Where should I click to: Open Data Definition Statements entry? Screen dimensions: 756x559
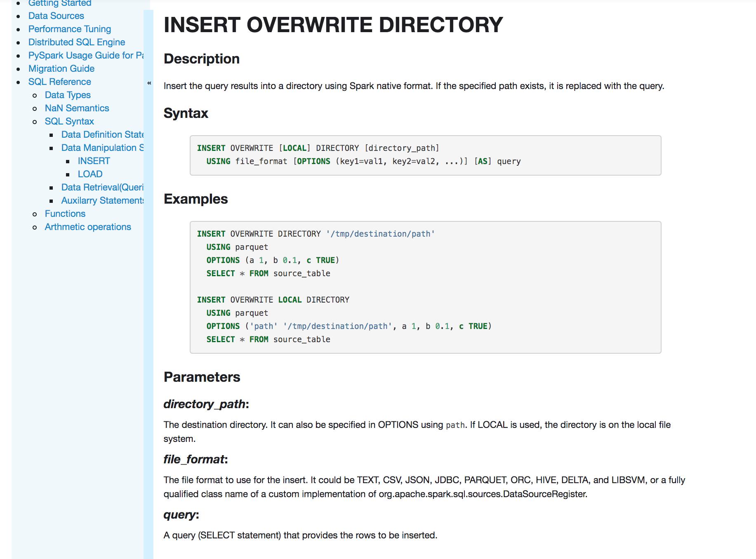[102, 134]
